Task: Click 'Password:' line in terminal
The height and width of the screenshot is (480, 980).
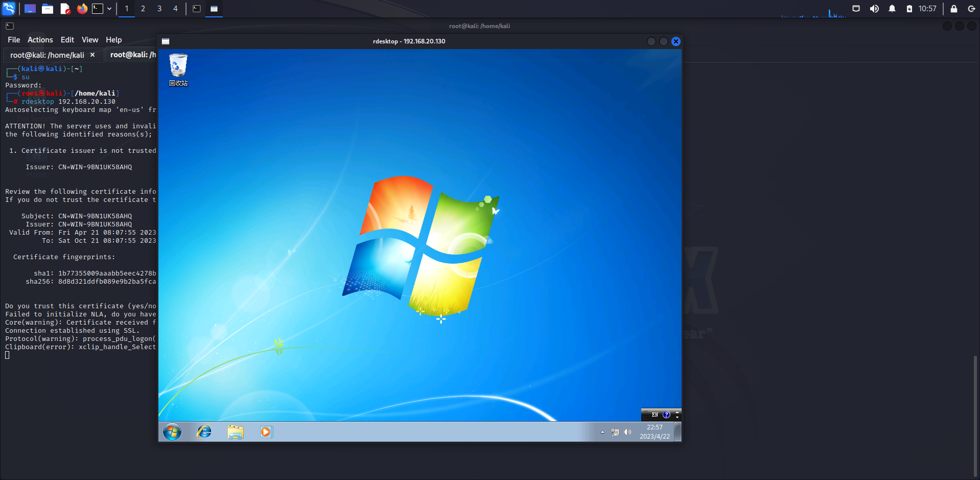Action: (24, 85)
